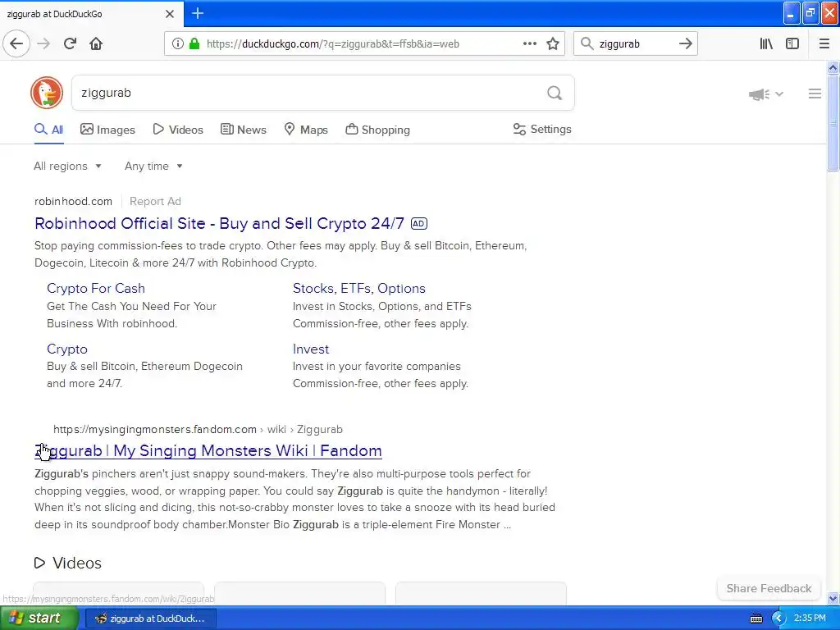Click the DuckDuckGo duck logo
The height and width of the screenshot is (630, 840).
[x=47, y=93]
